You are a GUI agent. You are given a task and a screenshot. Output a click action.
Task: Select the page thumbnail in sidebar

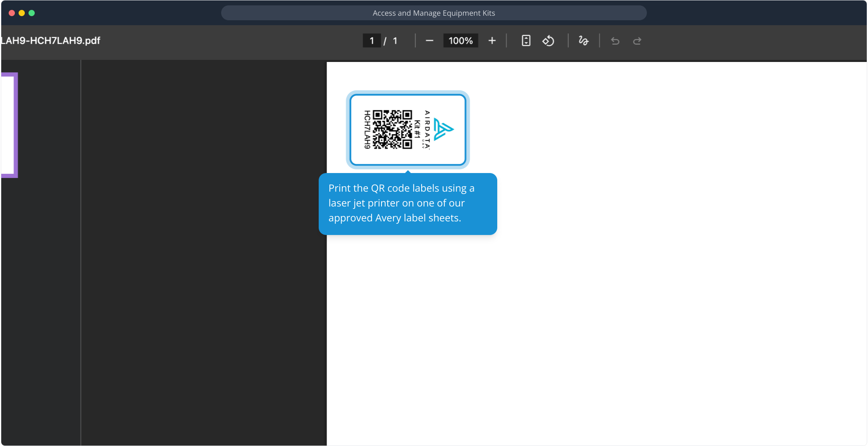click(x=9, y=125)
